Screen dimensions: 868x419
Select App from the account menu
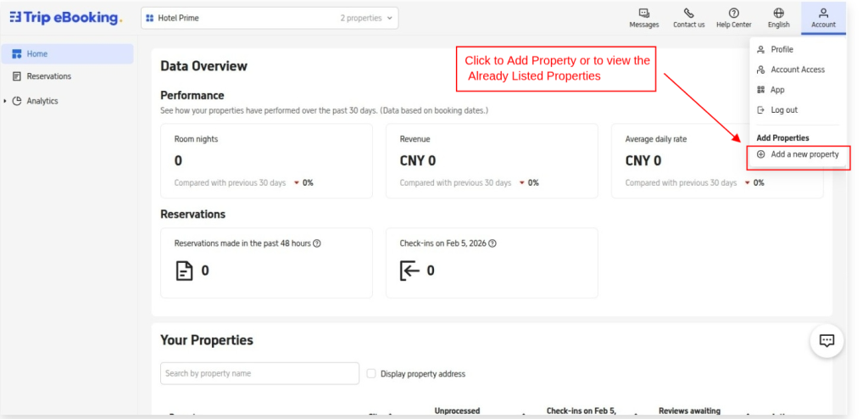point(777,90)
